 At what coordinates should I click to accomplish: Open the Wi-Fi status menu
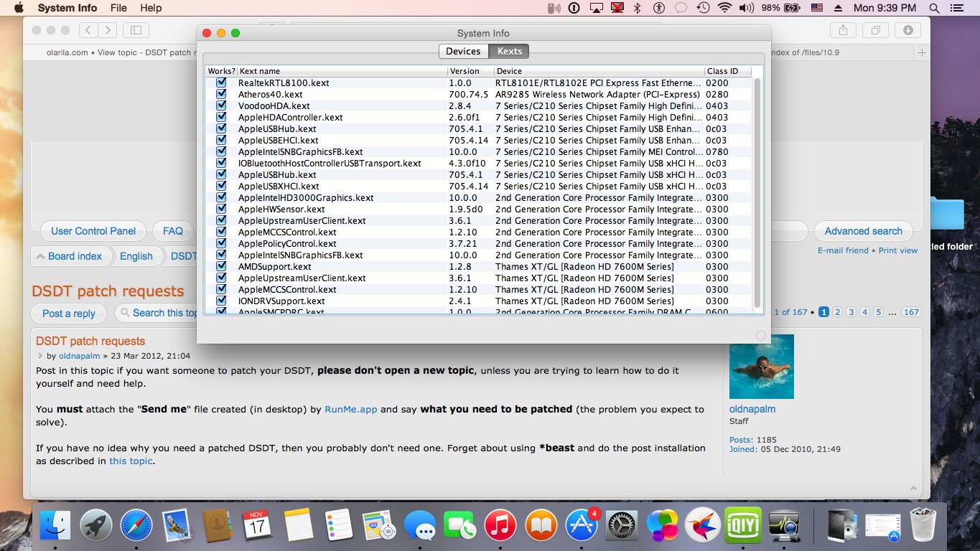724,8
